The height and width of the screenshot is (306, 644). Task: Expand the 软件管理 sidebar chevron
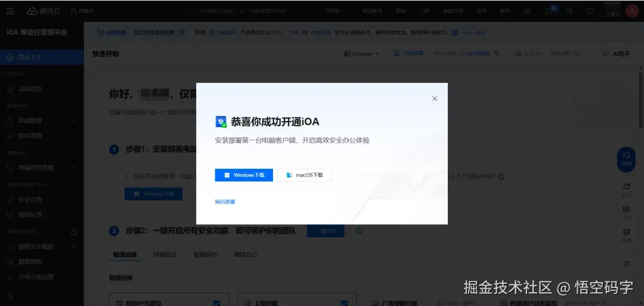74,136
